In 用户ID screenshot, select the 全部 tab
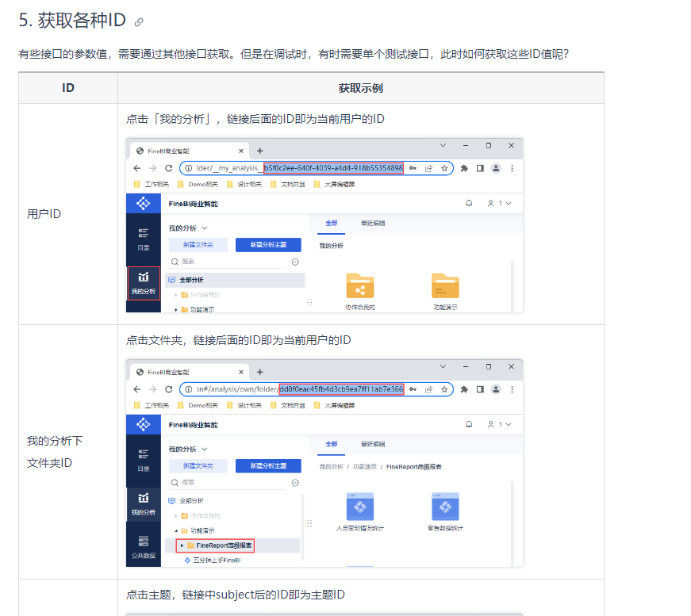The image size is (691, 616). [332, 224]
